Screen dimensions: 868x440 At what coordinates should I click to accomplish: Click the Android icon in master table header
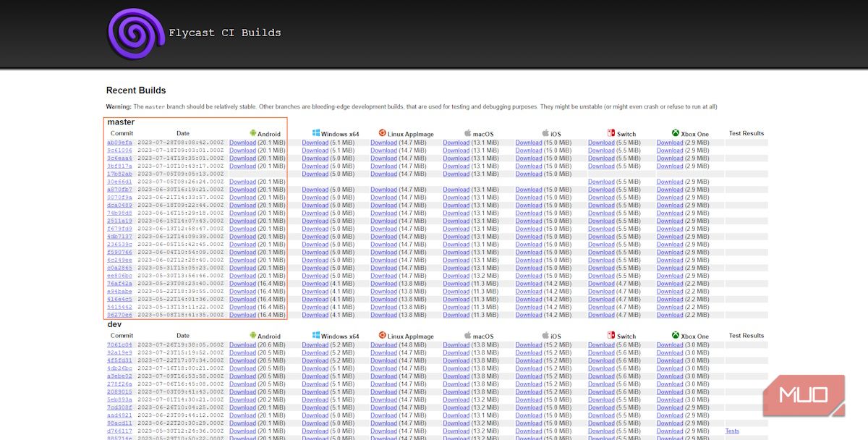point(253,133)
